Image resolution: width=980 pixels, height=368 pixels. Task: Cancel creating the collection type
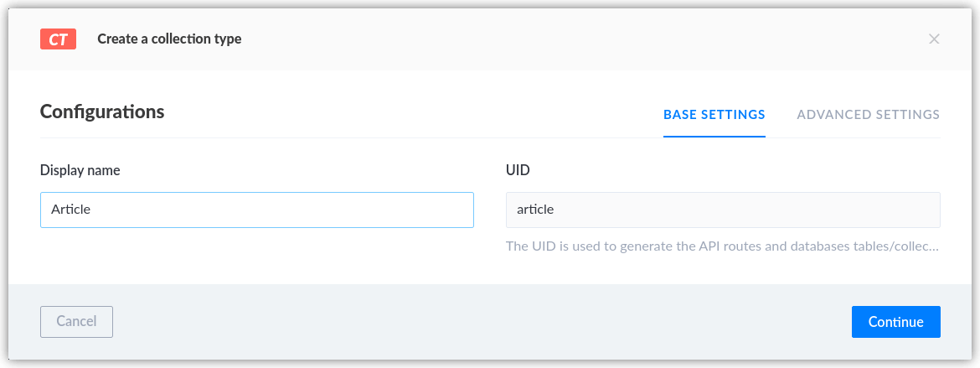pos(76,322)
